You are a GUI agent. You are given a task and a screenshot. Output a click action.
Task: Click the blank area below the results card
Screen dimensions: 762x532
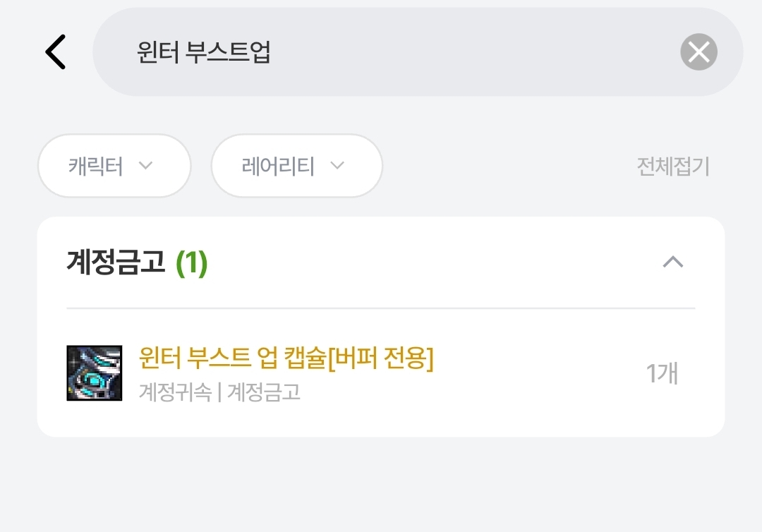[381, 487]
